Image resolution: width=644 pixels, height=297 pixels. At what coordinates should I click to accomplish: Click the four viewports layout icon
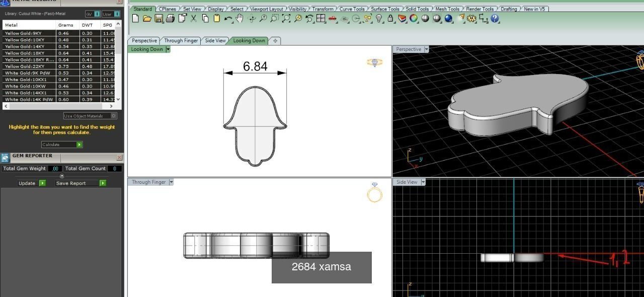point(321,19)
